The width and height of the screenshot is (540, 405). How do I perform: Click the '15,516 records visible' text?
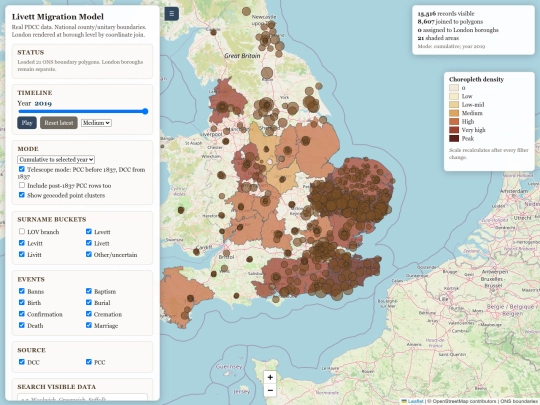[x=446, y=14]
